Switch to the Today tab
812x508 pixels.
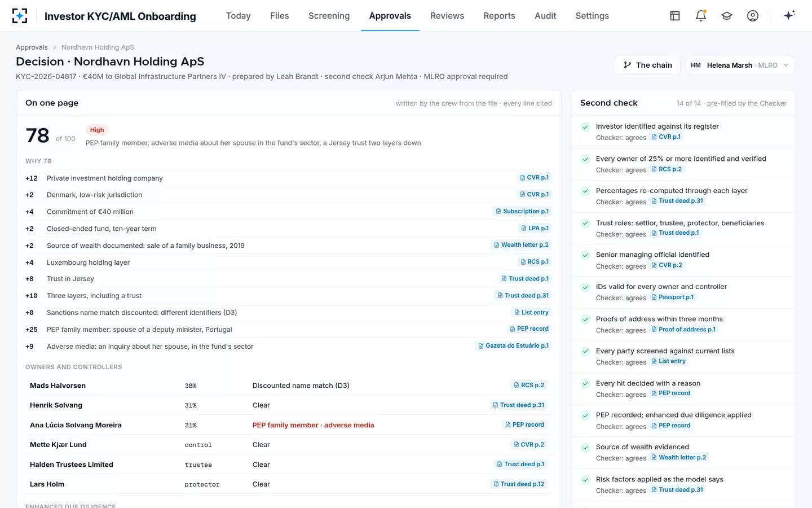[239, 16]
